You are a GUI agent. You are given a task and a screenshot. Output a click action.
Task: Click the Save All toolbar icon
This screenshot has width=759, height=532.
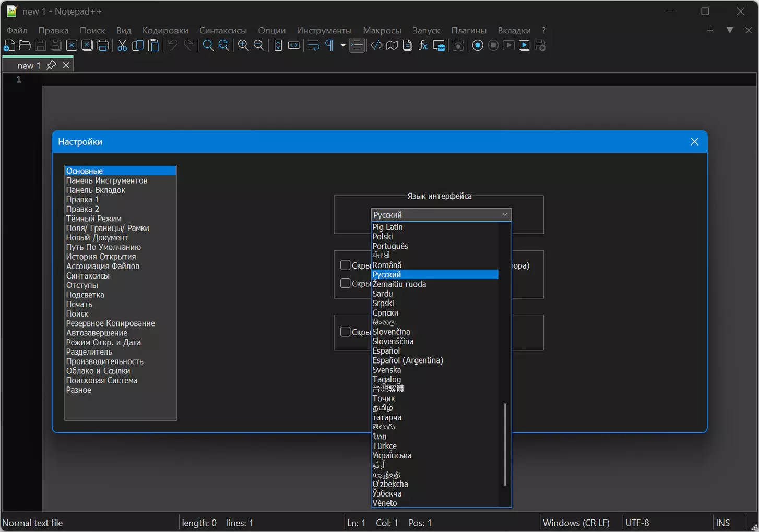(x=56, y=45)
